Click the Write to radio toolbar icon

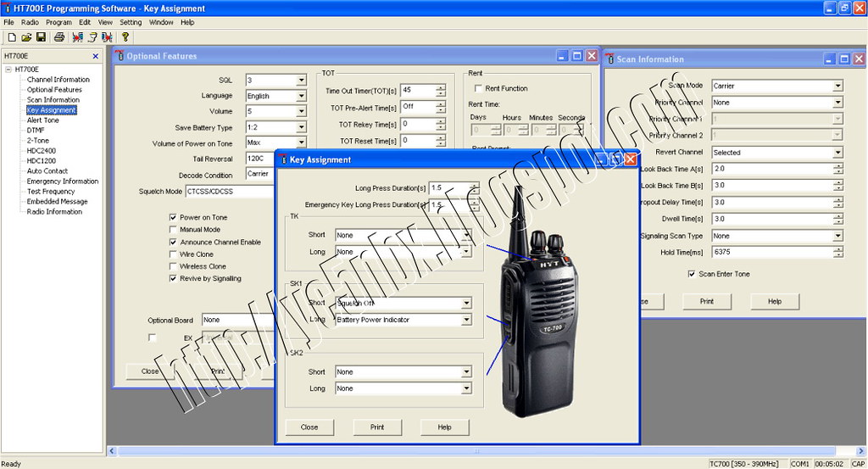click(x=107, y=37)
